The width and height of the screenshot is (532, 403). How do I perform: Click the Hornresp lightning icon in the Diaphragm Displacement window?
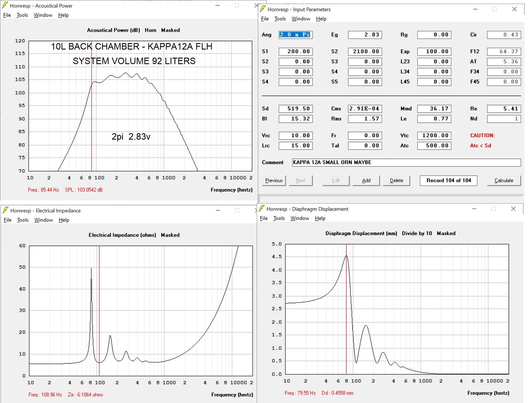pos(262,209)
